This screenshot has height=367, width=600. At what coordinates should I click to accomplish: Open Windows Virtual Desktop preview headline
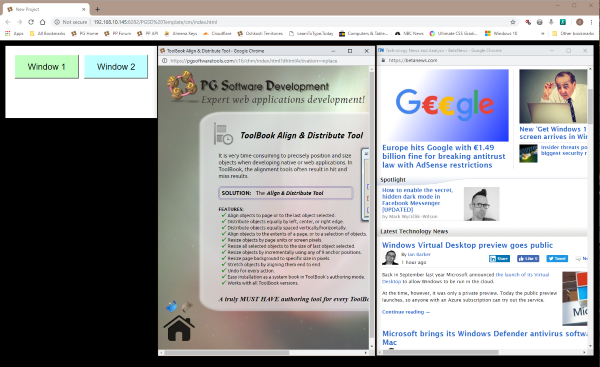[x=467, y=245]
